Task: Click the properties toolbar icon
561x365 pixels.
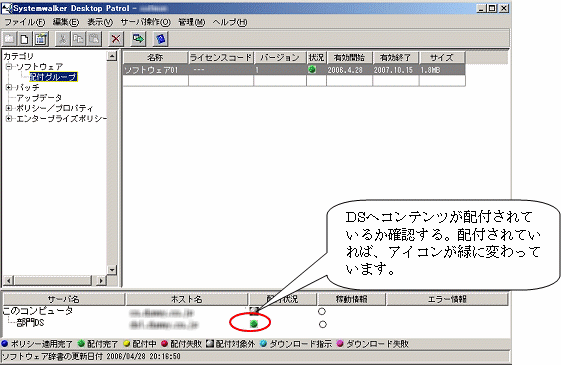Action: 40,39
